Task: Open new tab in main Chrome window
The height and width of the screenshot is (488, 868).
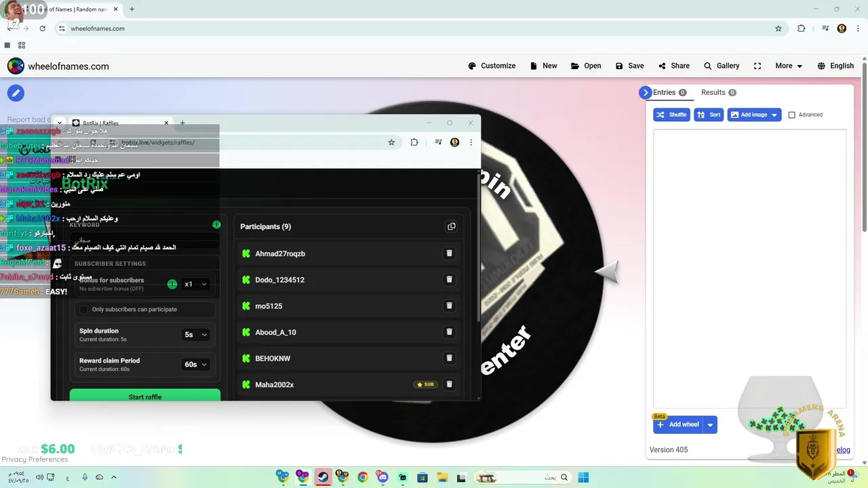Action: point(132,9)
